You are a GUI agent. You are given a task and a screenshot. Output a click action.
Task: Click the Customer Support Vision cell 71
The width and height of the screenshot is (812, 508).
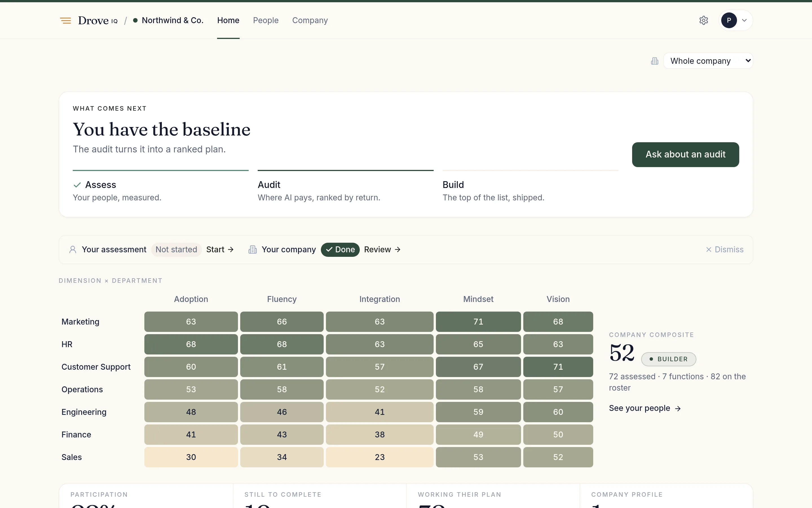558,367
